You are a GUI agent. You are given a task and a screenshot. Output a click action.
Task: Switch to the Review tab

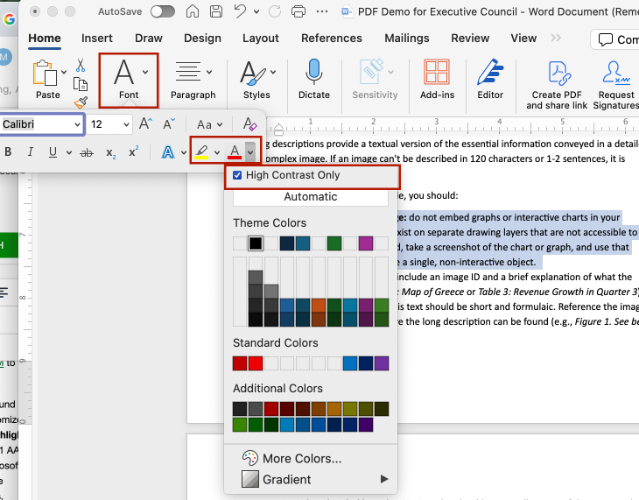pos(470,38)
